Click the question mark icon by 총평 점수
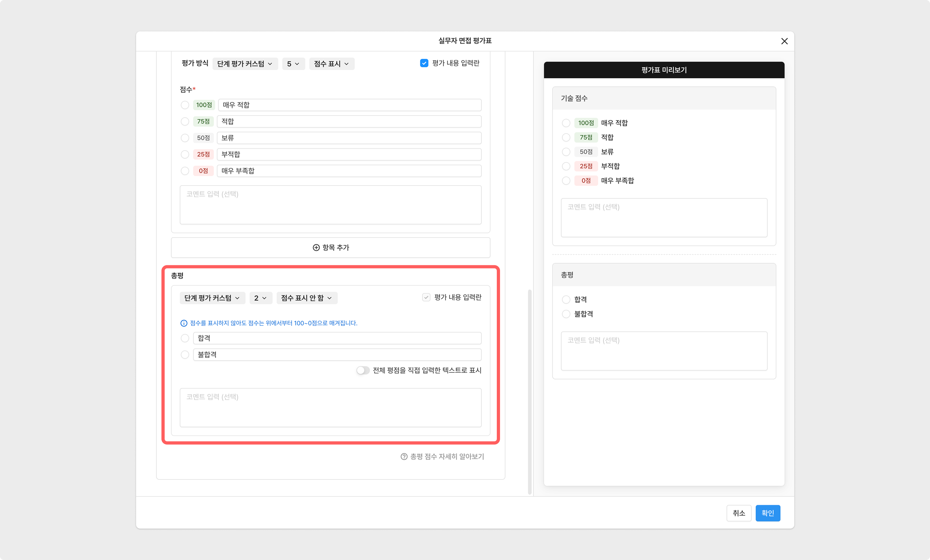The width and height of the screenshot is (930, 560). (404, 457)
